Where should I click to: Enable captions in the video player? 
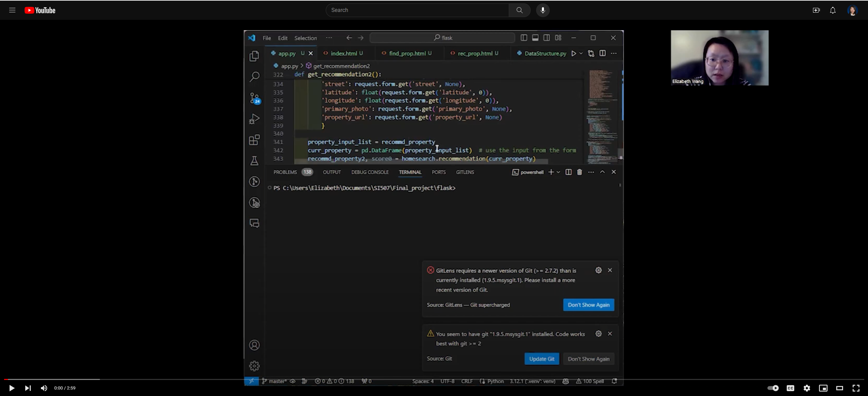(x=791, y=388)
